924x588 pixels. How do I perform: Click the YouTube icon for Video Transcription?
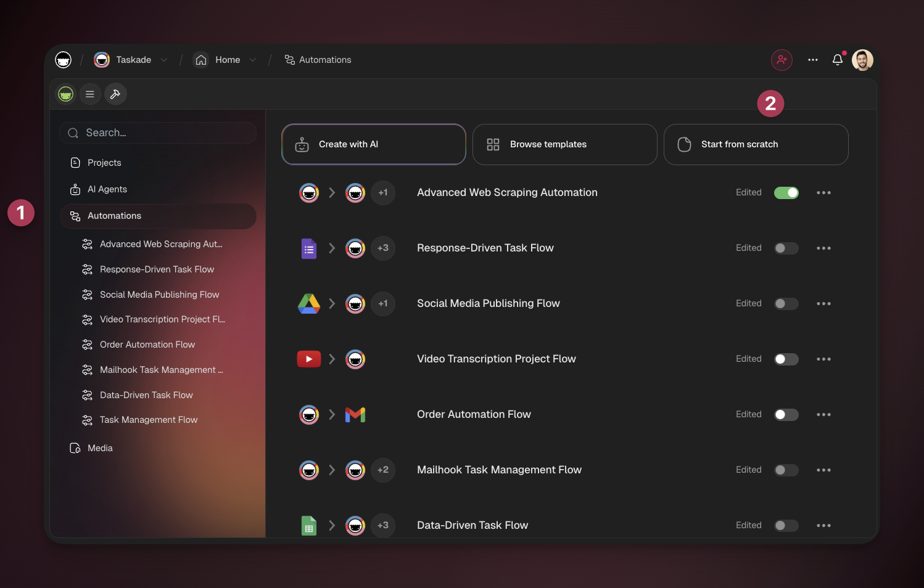(x=309, y=359)
